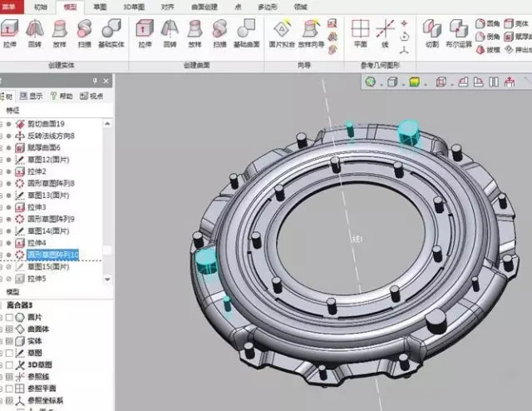The height and width of the screenshot is (411, 532).
Task: Toggle checkbox for 参照平面 item
Action: (x=8, y=387)
